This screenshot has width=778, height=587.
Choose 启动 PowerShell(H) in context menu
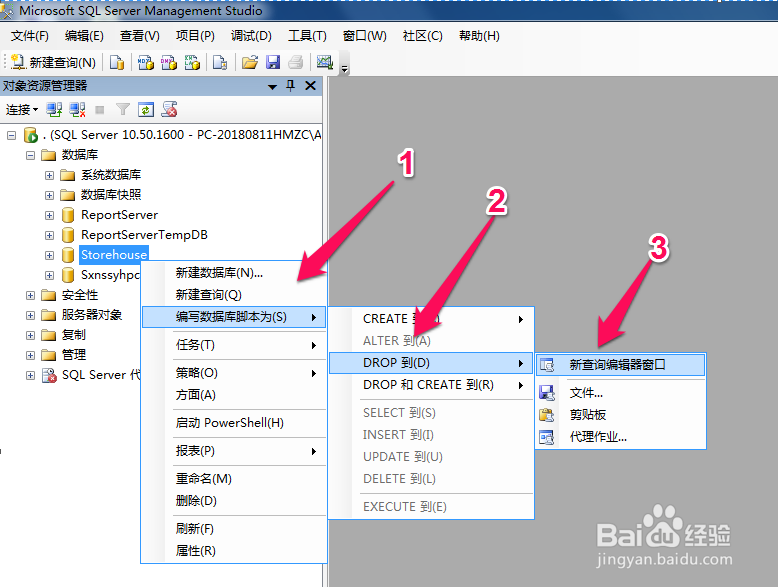(x=234, y=423)
